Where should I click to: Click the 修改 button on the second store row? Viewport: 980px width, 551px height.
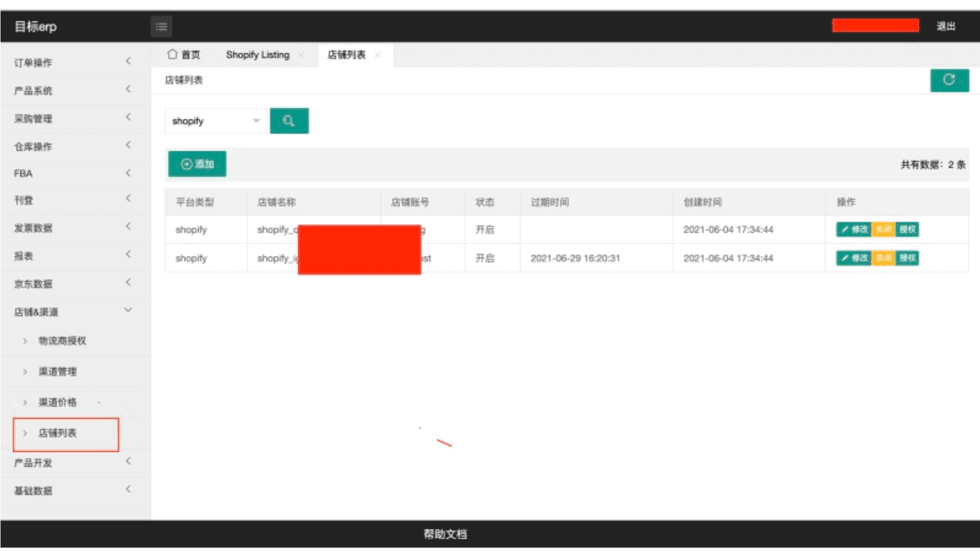(854, 258)
